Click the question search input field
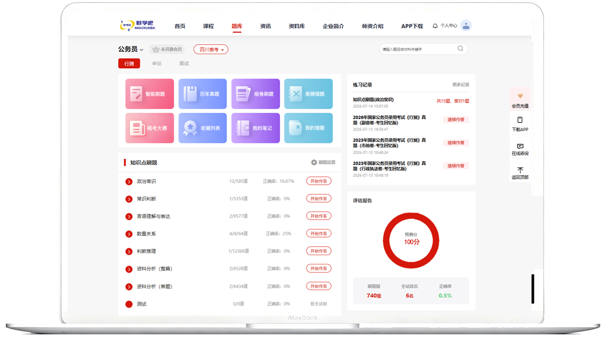 (418, 49)
